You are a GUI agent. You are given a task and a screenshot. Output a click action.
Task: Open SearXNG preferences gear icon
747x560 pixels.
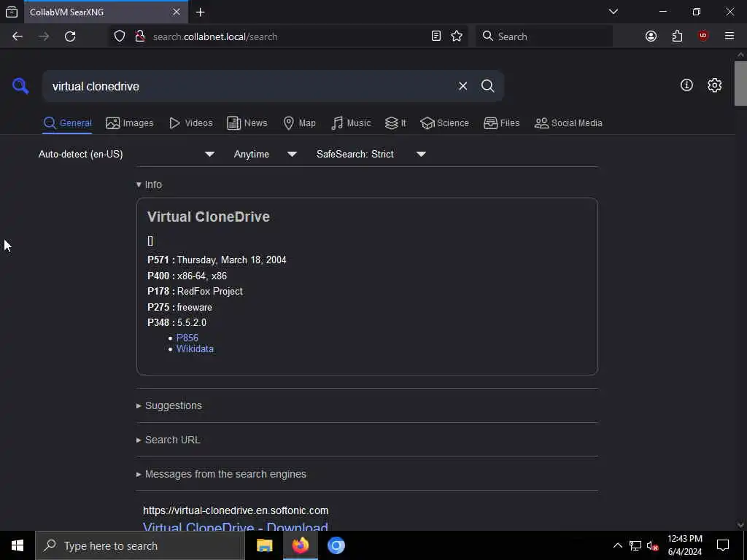click(x=714, y=85)
